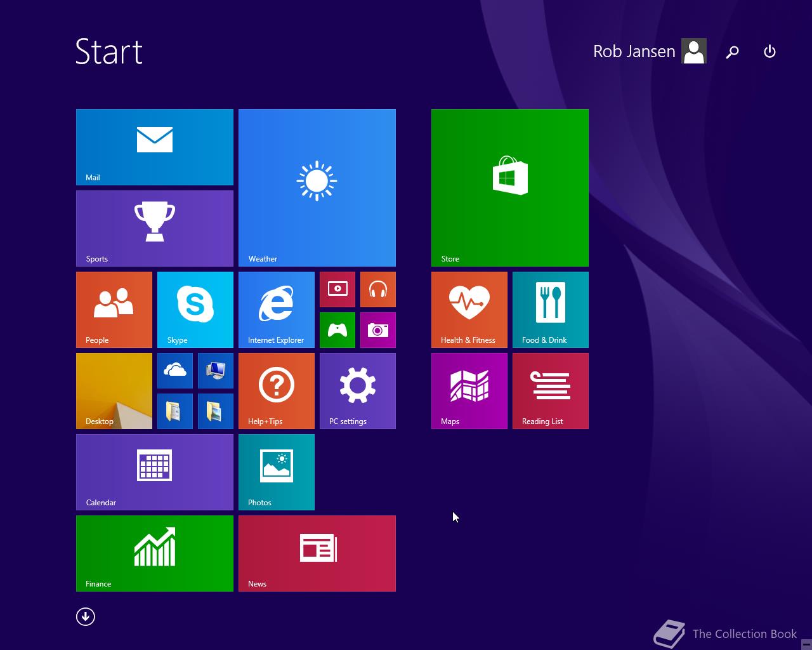Viewport: 812px width, 650px height.
Task: Open the small Music headphones tile
Action: [x=378, y=289]
